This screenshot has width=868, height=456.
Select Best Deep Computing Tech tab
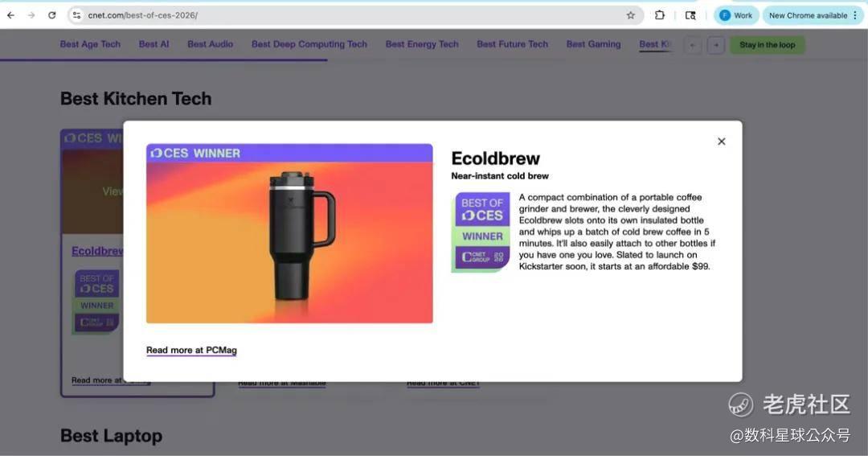click(309, 44)
